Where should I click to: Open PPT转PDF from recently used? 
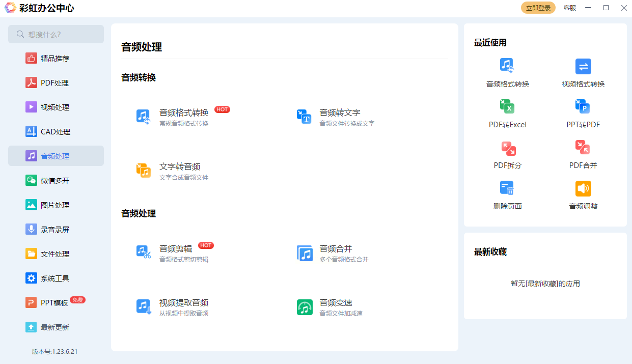click(583, 114)
